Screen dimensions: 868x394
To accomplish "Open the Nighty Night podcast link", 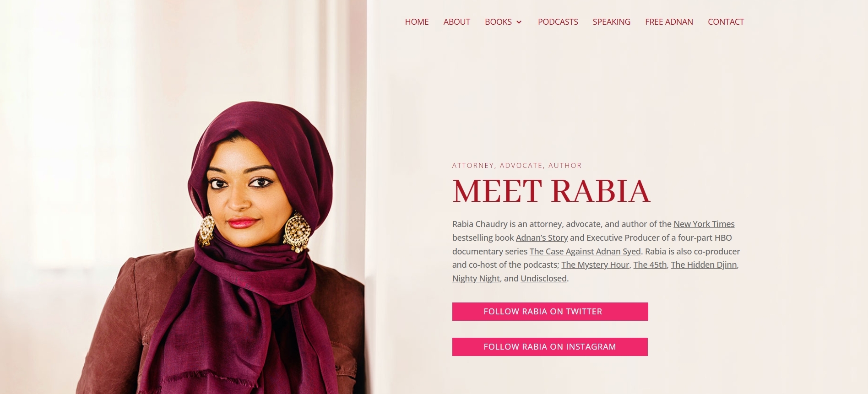I will click(476, 279).
